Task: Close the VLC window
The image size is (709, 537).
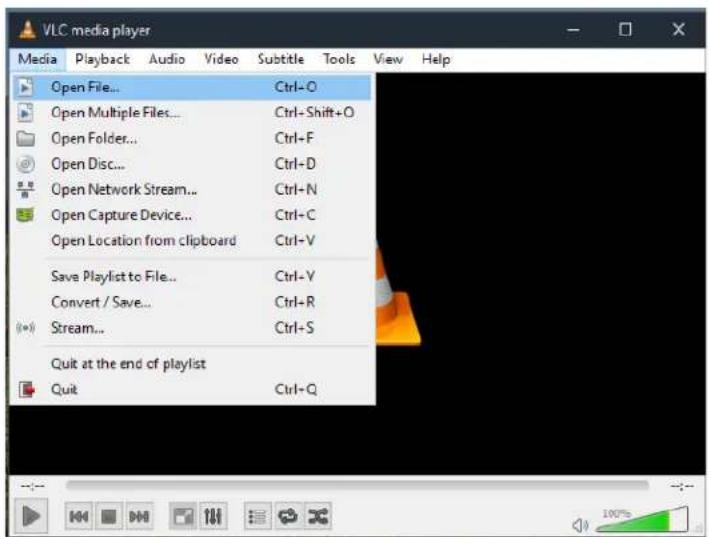Action: pos(678,30)
